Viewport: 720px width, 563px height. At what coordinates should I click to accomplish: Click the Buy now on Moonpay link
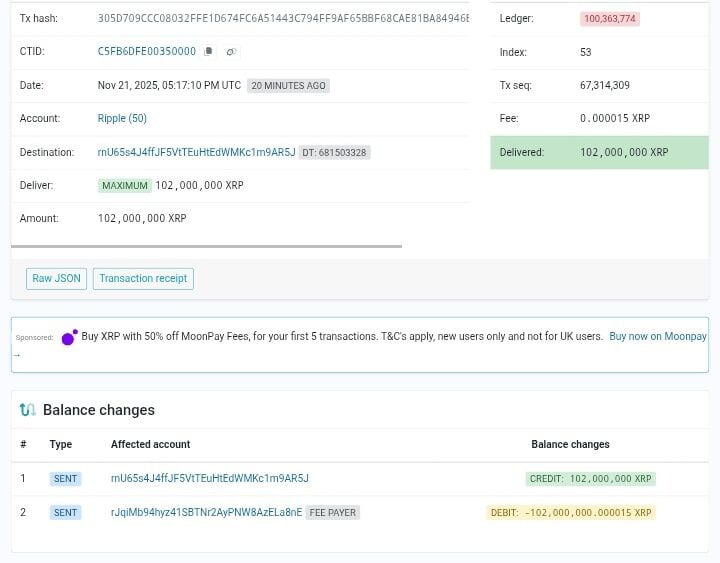coord(657,337)
